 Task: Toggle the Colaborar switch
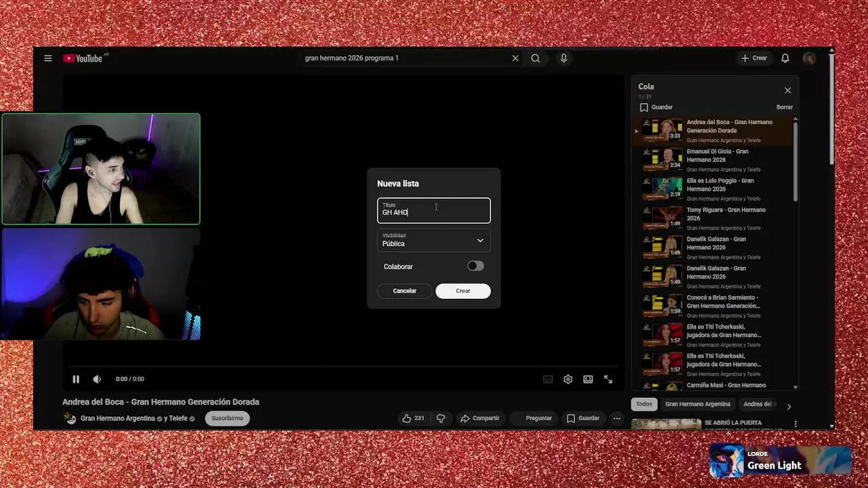point(475,266)
